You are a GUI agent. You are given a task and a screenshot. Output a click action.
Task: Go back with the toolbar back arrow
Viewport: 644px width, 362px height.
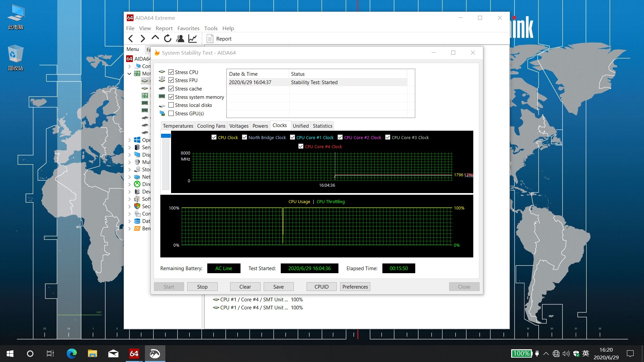[x=131, y=39]
